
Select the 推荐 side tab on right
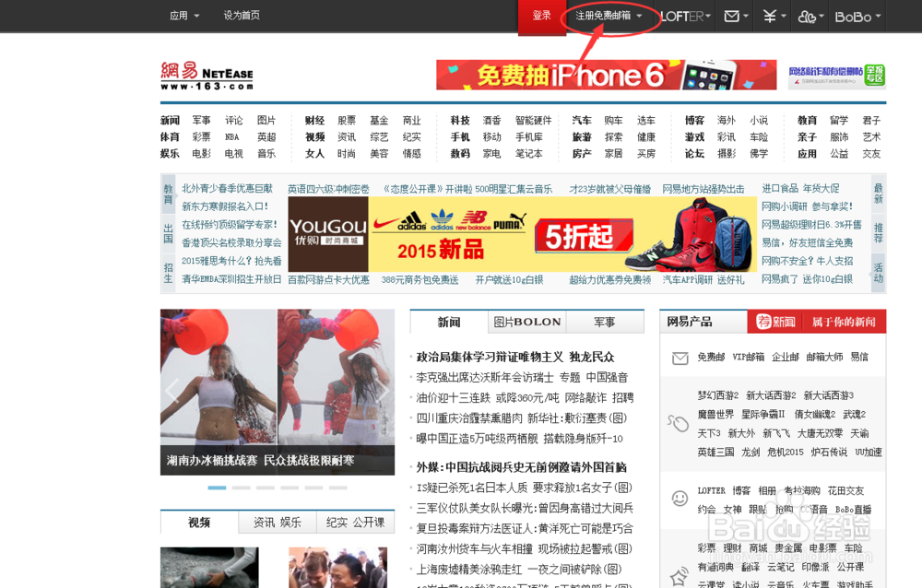878,233
